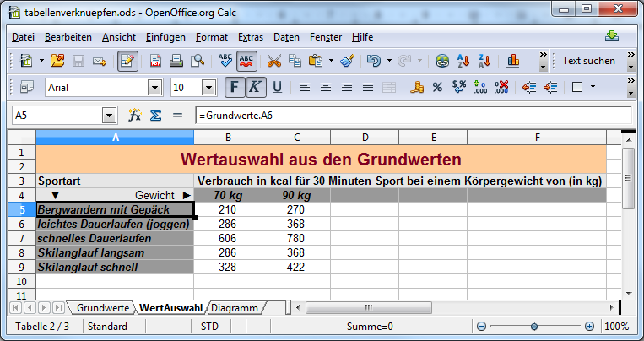This screenshot has width=644, height=341.
Task: Click the Print icon in toolbar
Action: point(177,61)
